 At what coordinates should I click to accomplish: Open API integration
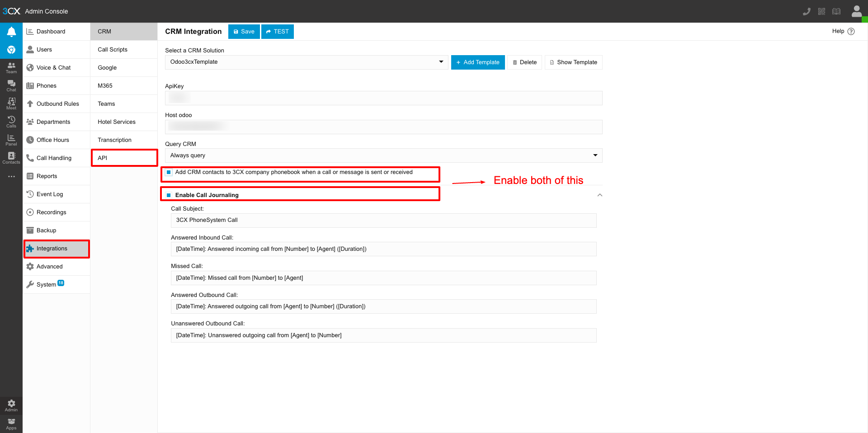click(x=124, y=158)
